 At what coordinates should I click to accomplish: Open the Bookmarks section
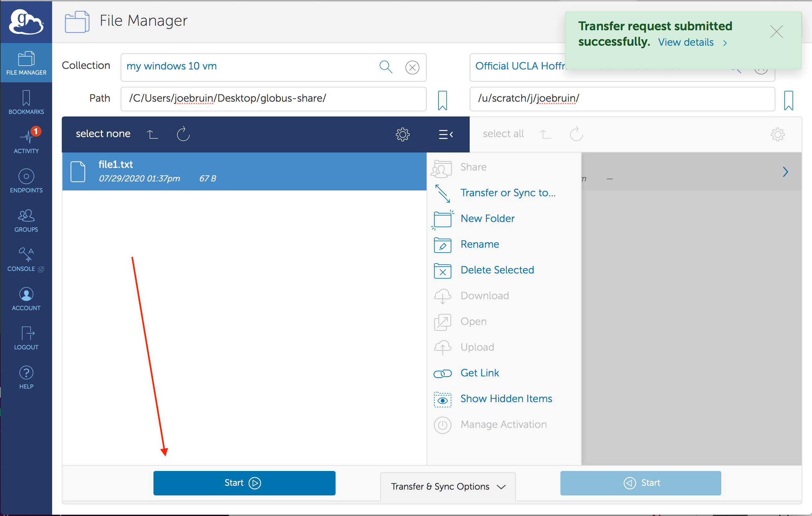coord(26,103)
